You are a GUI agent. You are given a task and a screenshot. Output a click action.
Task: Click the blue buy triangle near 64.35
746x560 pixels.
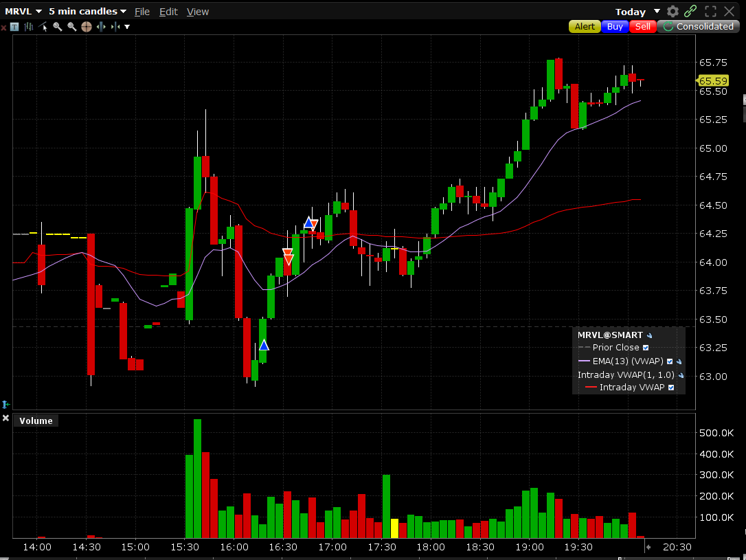(308, 222)
